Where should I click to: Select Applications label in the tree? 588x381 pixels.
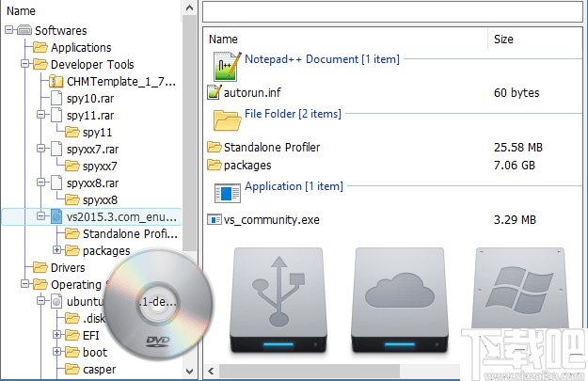tap(81, 48)
